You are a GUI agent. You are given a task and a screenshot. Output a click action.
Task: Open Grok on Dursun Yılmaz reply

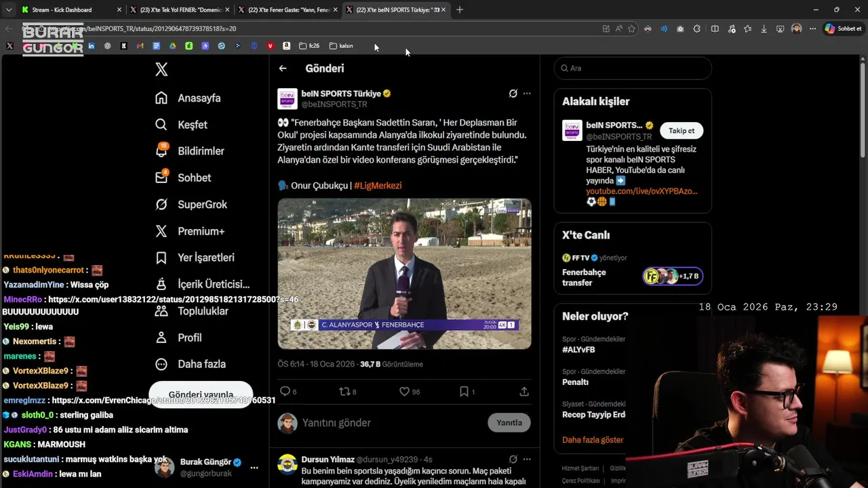513,460
